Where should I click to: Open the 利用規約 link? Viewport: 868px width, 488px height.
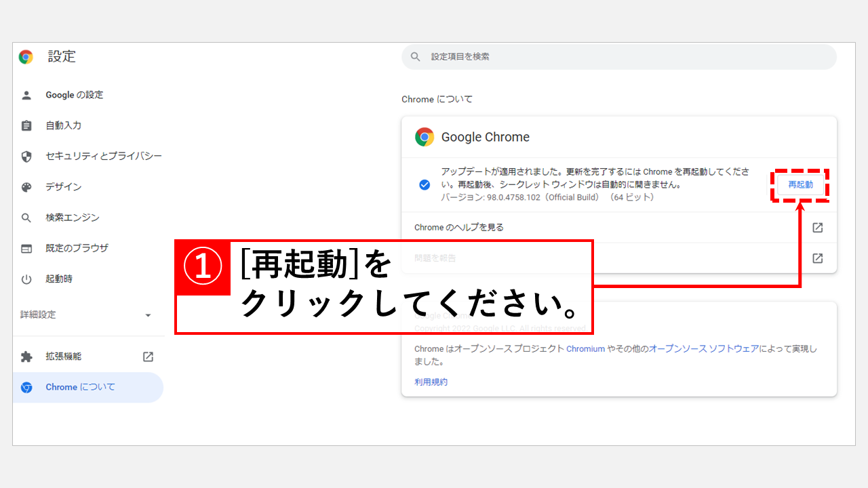[x=430, y=382]
